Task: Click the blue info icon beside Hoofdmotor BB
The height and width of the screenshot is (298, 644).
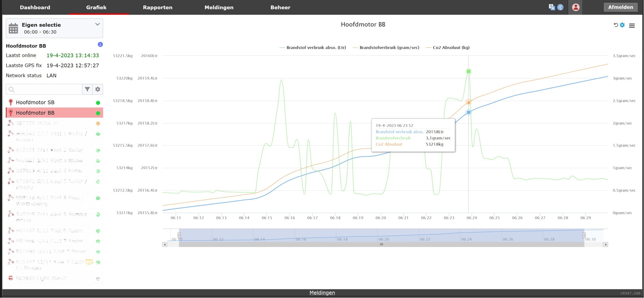Action: (100, 45)
